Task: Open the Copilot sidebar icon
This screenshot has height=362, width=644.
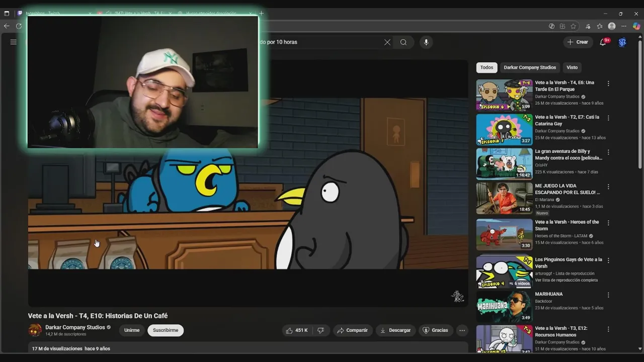Action: (636, 26)
